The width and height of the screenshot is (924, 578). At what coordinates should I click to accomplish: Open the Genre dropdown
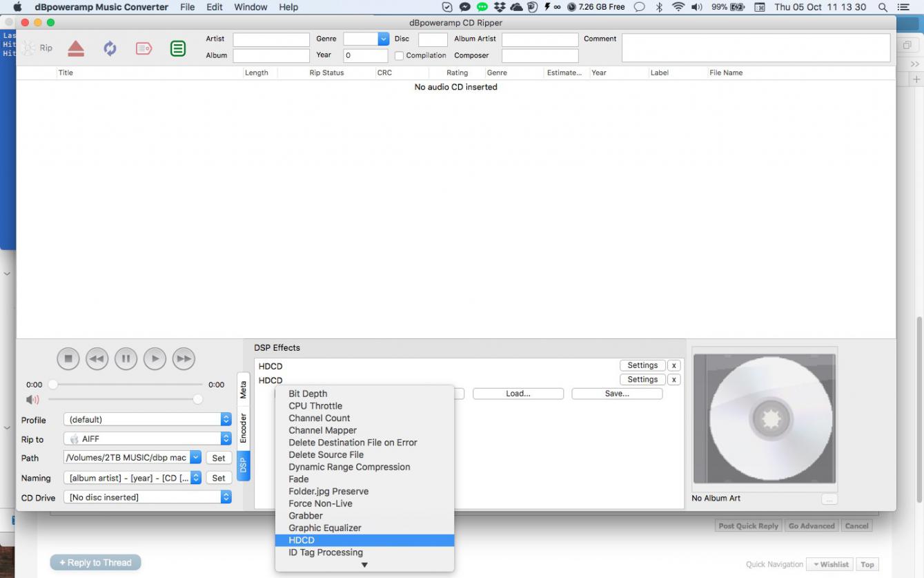(384, 39)
